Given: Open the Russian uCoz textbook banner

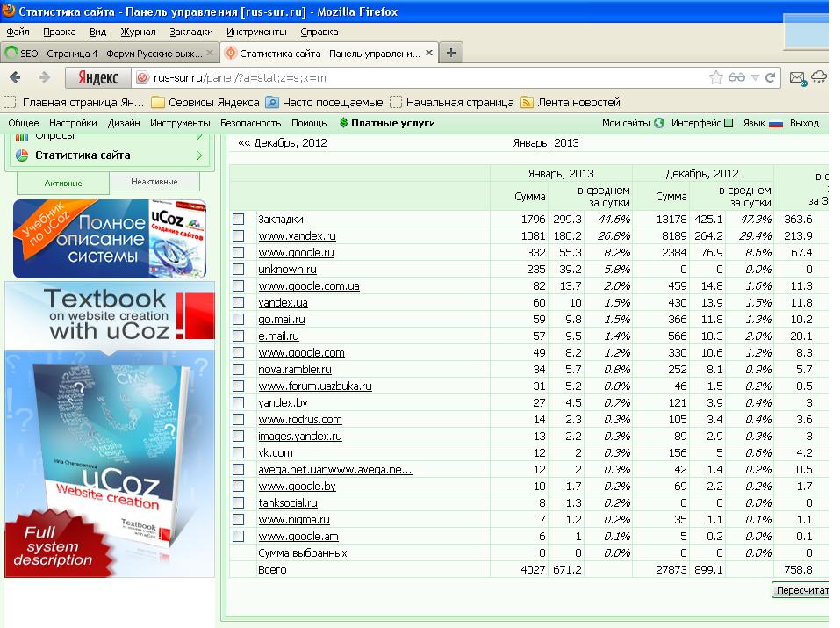Looking at the screenshot, I should 110,239.
